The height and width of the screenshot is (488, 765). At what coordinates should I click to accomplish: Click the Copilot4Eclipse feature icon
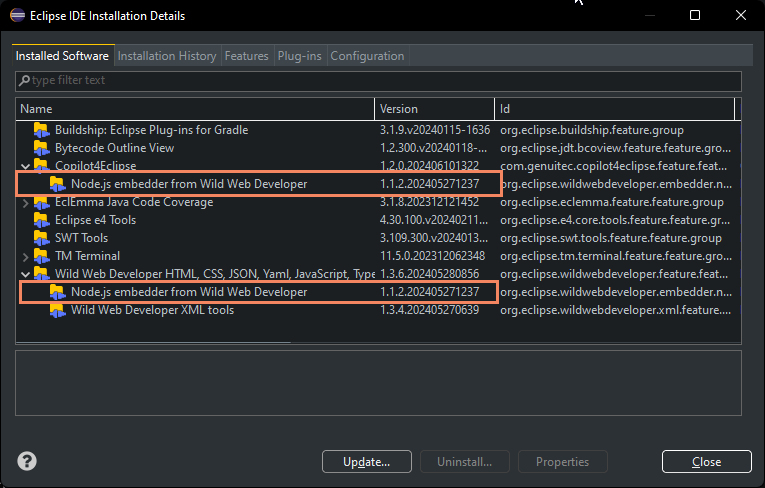pyautogui.click(x=41, y=165)
